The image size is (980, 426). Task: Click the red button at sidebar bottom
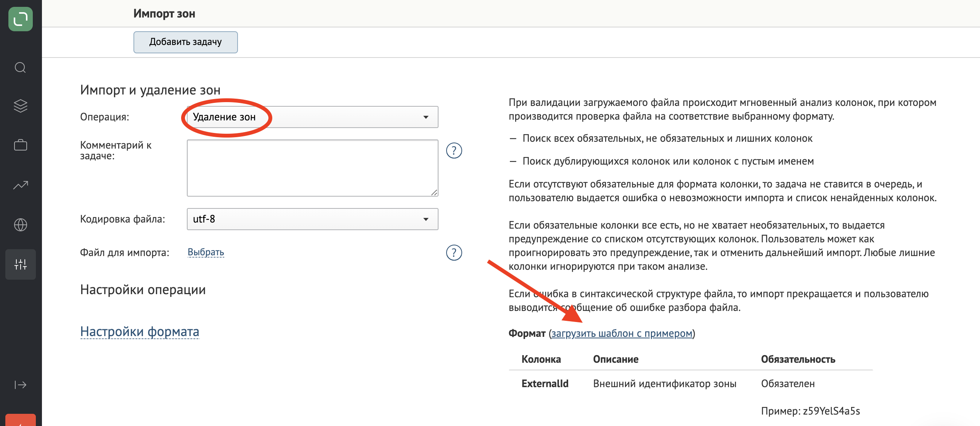[x=21, y=420]
